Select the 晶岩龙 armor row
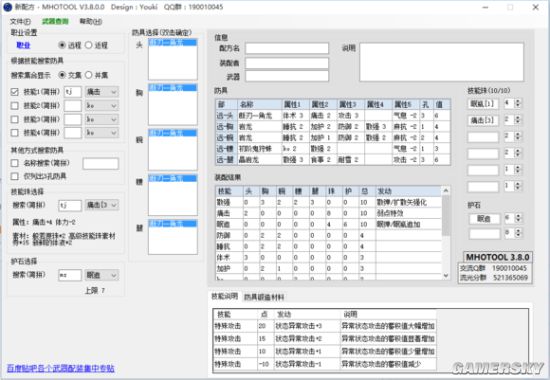The image size is (550, 380). [x=333, y=160]
